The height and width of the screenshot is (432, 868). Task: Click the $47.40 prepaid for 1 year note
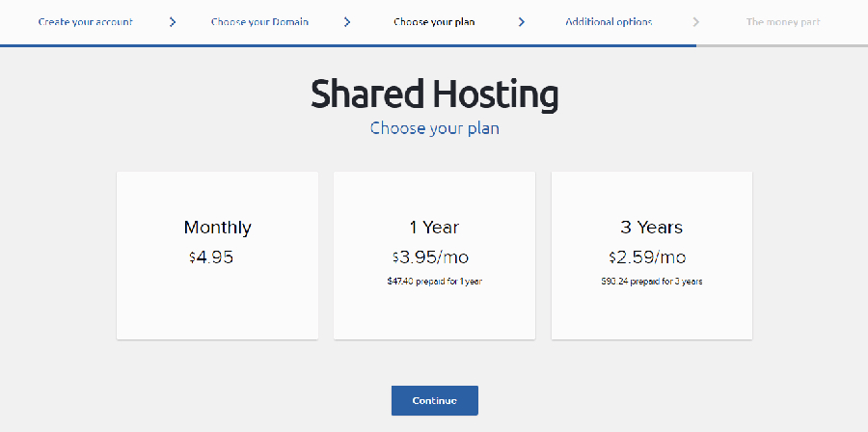[433, 282]
